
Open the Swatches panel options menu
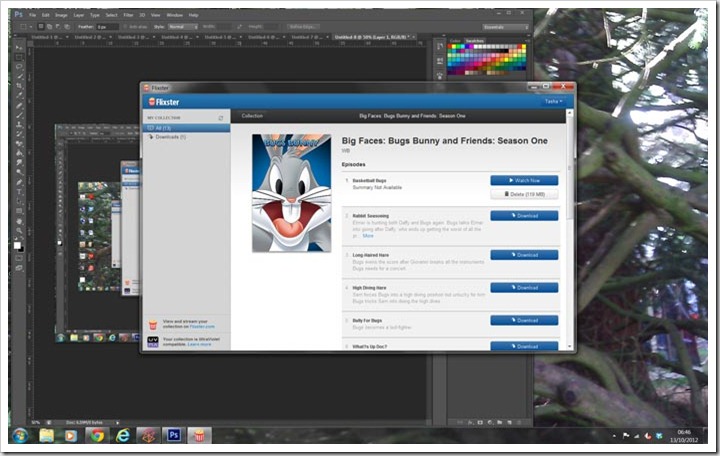tap(528, 41)
